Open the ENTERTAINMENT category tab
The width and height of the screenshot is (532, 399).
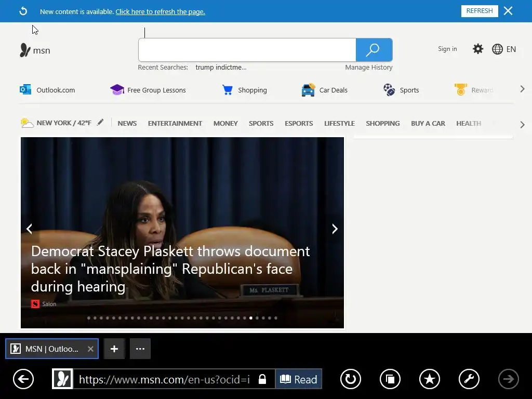(175, 124)
